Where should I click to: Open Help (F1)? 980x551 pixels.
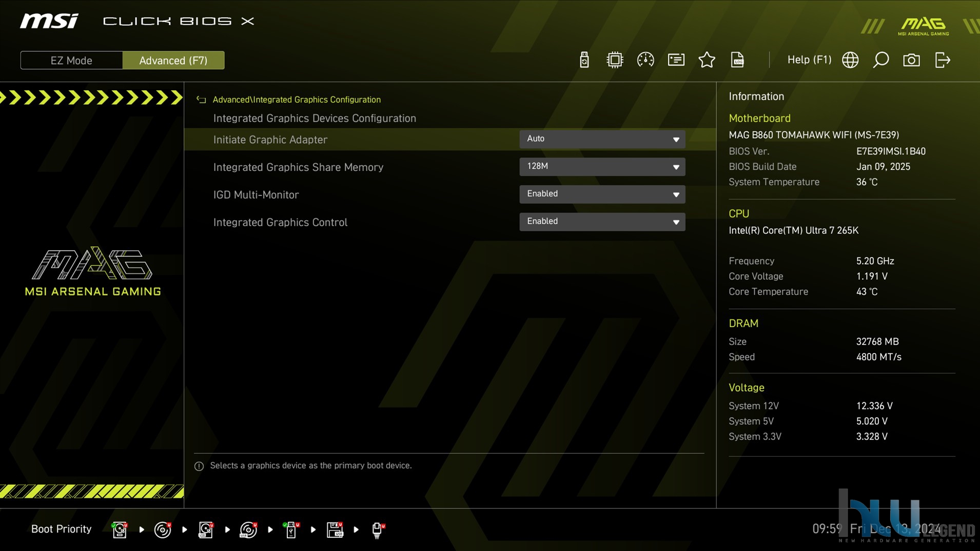click(x=809, y=60)
